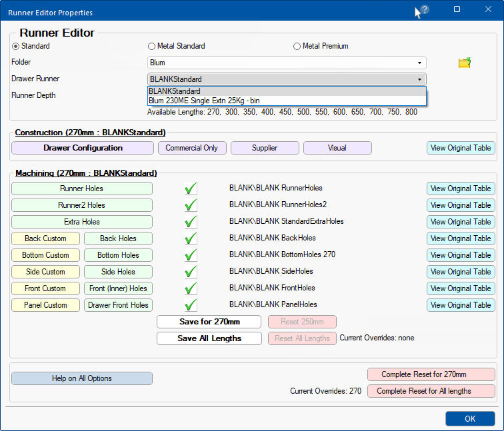The image size is (504, 431).
Task: Click Complete Reset for All lengths
Action: 431,391
